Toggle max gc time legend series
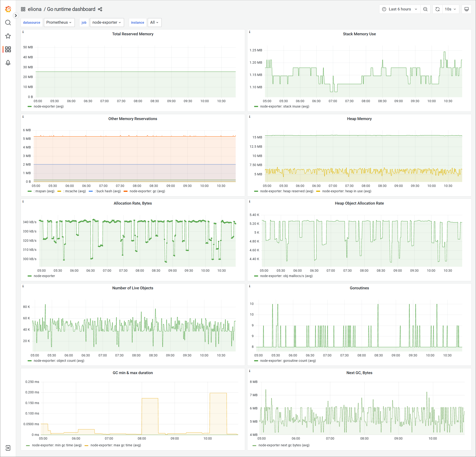The width and height of the screenshot is (476, 457). coord(115,445)
